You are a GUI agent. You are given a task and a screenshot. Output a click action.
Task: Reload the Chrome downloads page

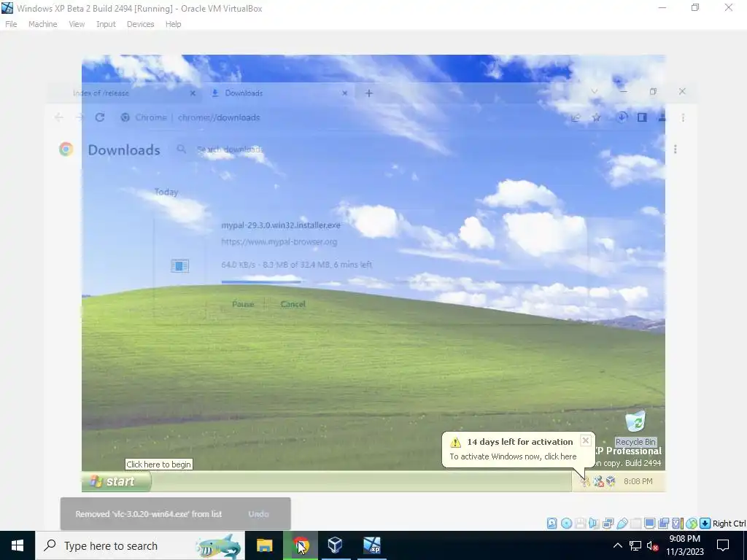(x=99, y=117)
